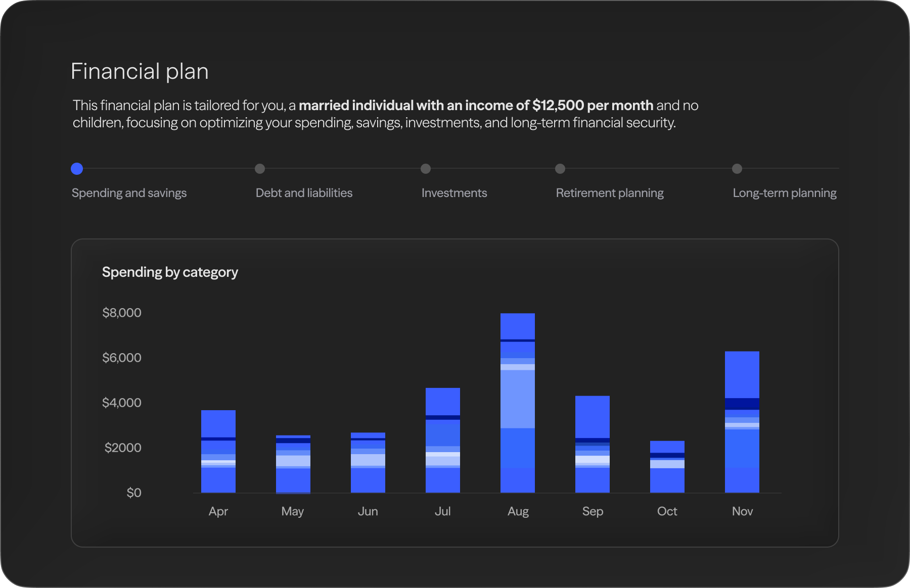Select the Investments step dot
The image size is (910, 588).
(x=426, y=169)
